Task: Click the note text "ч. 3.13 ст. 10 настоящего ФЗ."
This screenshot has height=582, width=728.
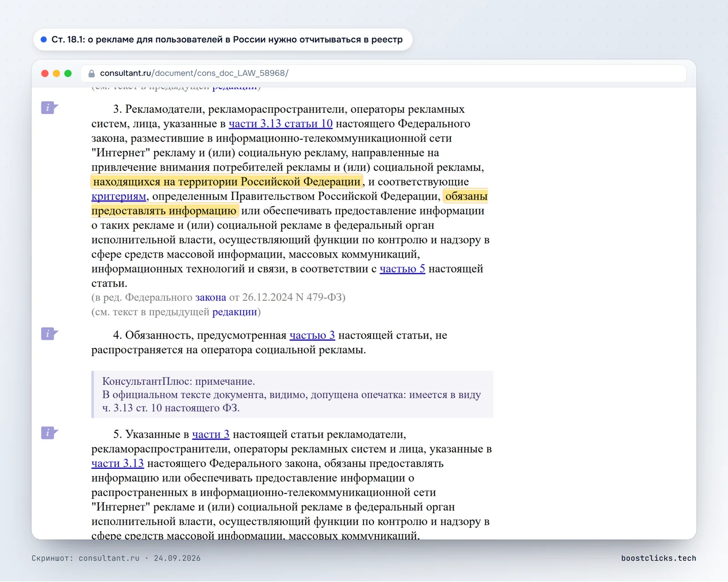Action: tap(171, 408)
